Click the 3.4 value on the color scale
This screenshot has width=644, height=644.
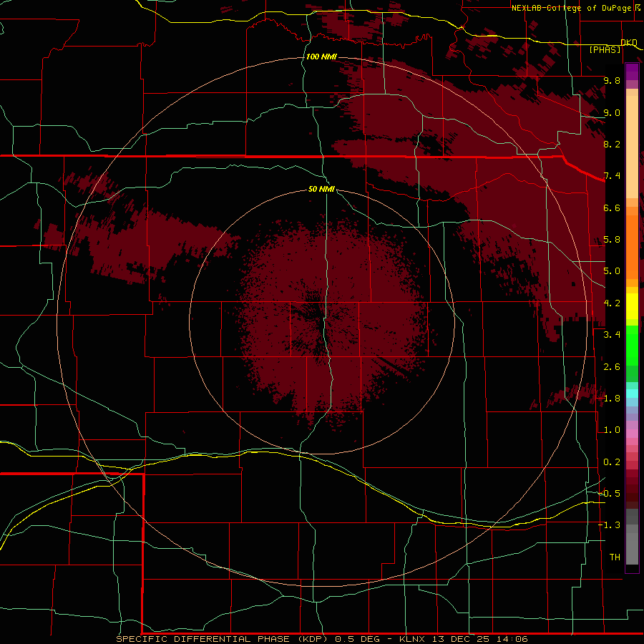point(612,335)
